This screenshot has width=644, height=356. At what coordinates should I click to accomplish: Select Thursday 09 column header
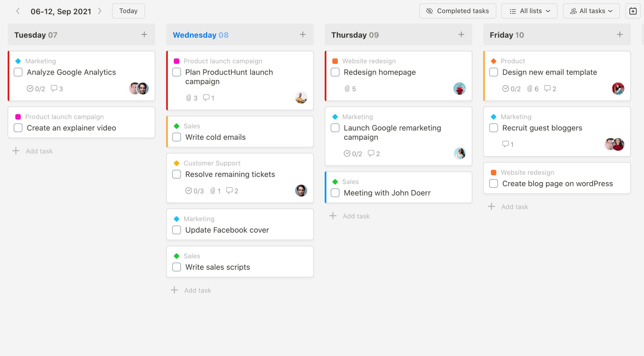354,35
